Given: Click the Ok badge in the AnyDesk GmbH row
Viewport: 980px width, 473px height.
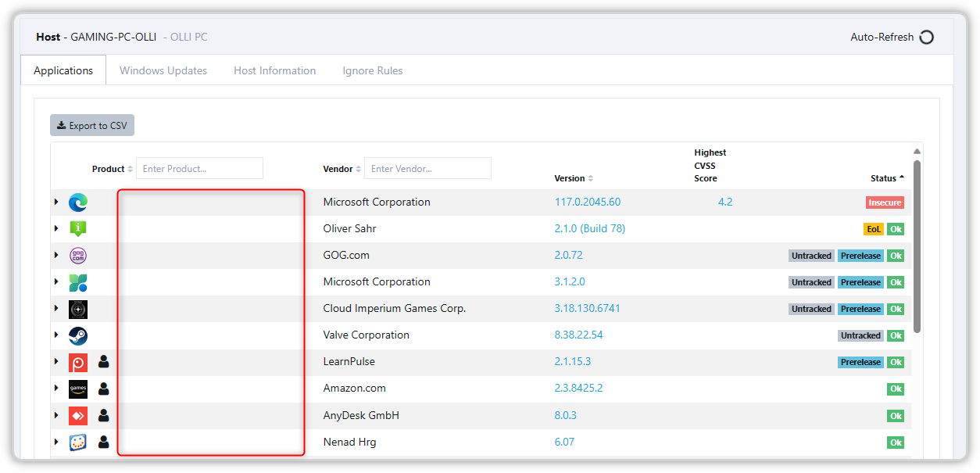Looking at the screenshot, I should tap(896, 415).
